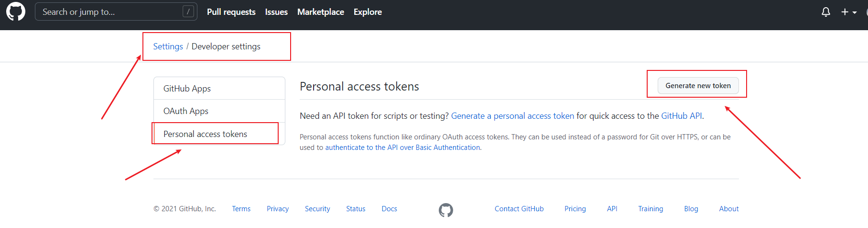The width and height of the screenshot is (868, 228).
Task: Open the GitHub API link
Action: coord(681,116)
